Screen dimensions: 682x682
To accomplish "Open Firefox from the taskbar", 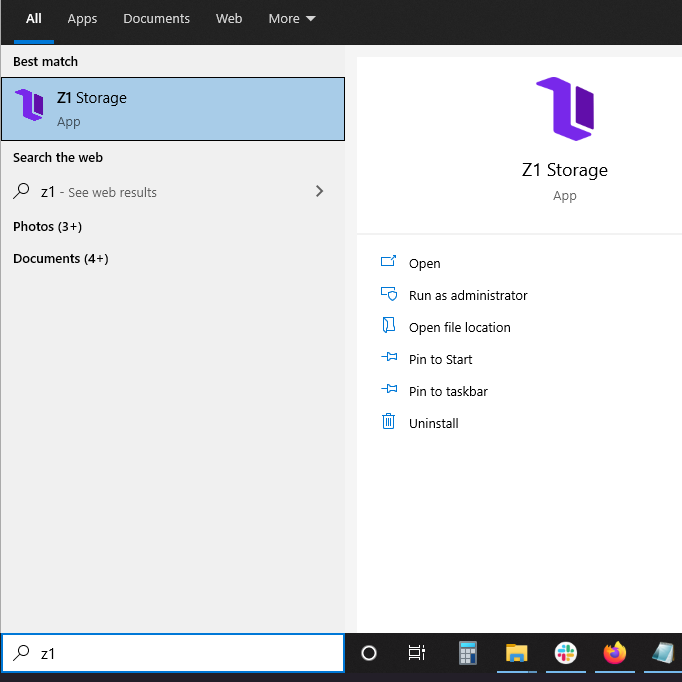I will pos(615,653).
